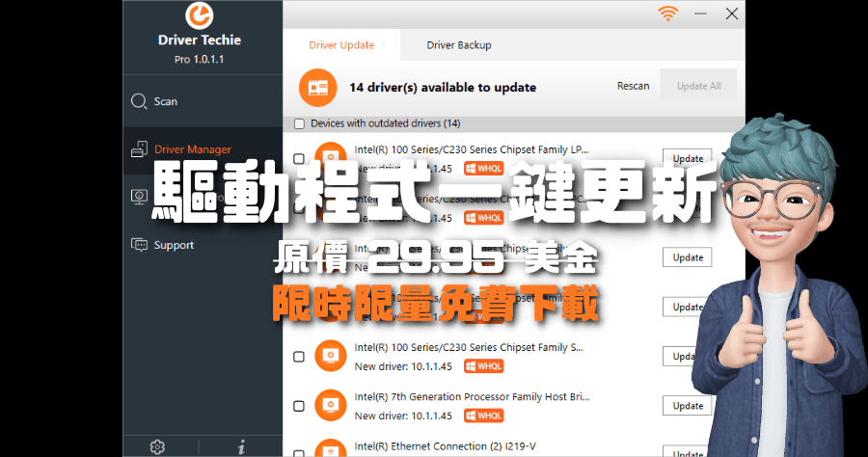Minimize the Driver Techie window
868x457 pixels.
coord(700,13)
